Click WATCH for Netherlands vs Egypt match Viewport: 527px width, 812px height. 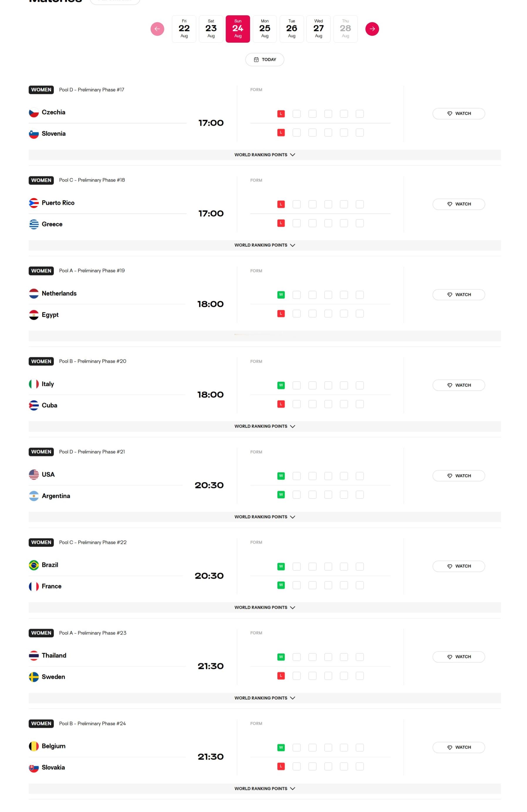click(x=458, y=295)
